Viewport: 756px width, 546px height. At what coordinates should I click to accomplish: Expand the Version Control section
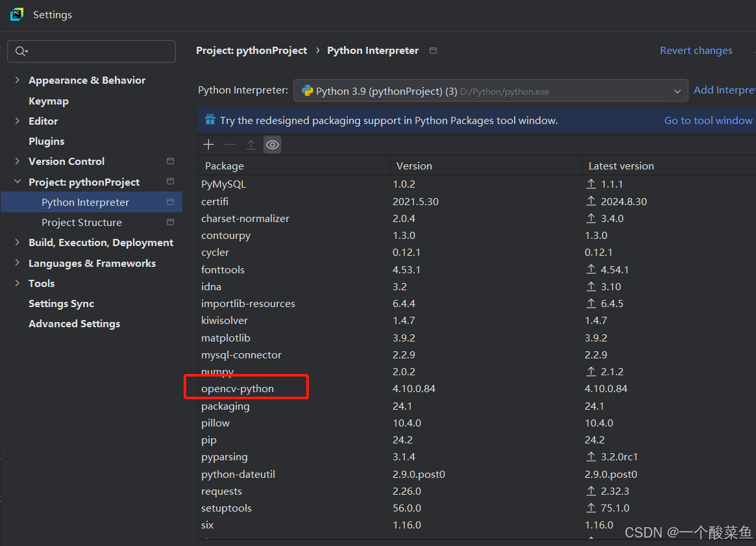pos(18,161)
